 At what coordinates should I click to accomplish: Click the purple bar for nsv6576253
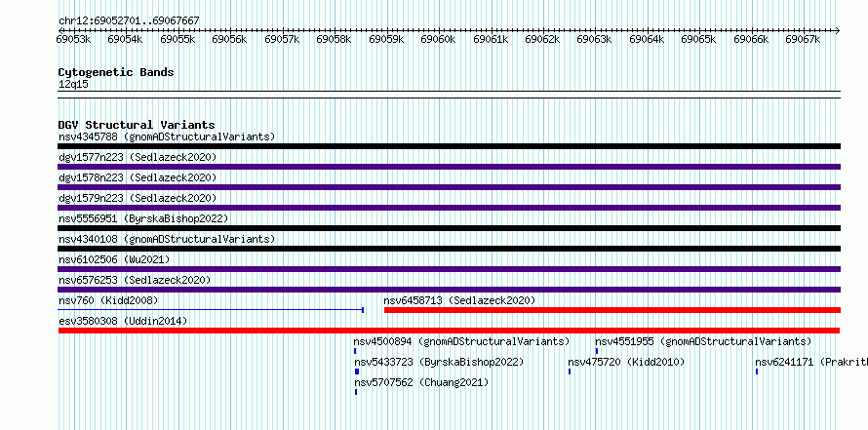pos(449,290)
